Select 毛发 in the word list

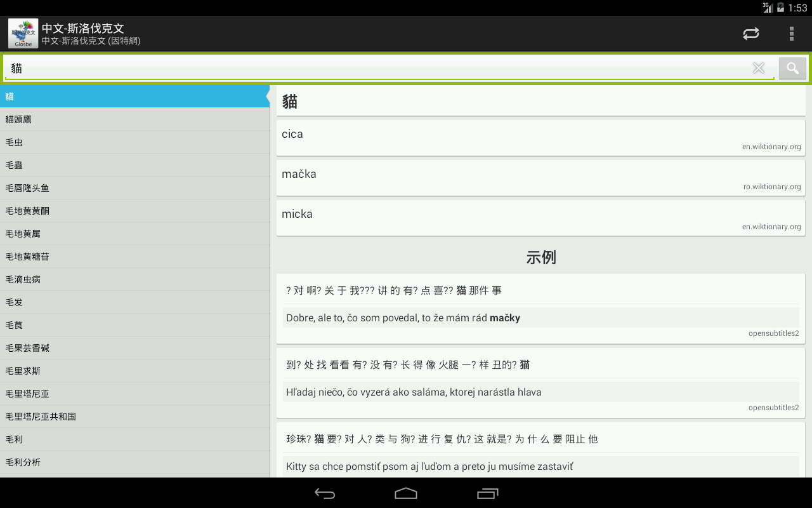pyautogui.click(x=134, y=302)
